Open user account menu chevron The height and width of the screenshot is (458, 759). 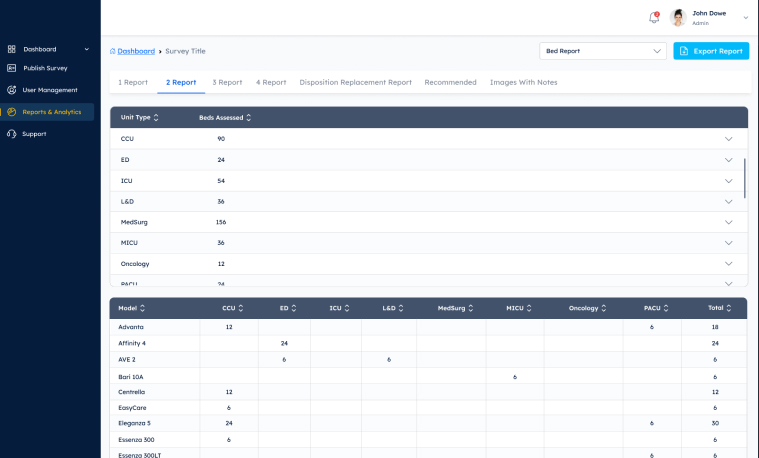745,18
